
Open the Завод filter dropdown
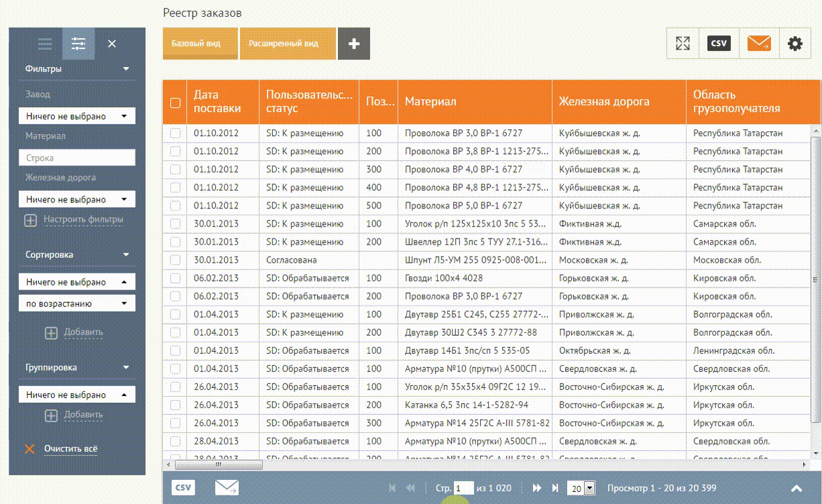pos(76,117)
